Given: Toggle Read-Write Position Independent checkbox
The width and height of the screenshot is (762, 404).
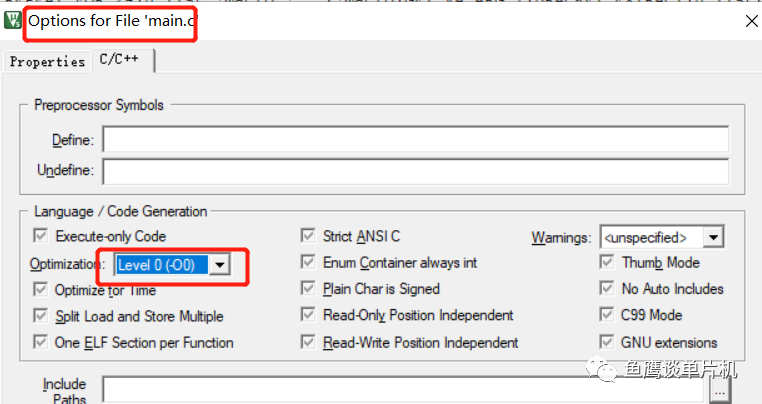Looking at the screenshot, I should click(x=308, y=342).
